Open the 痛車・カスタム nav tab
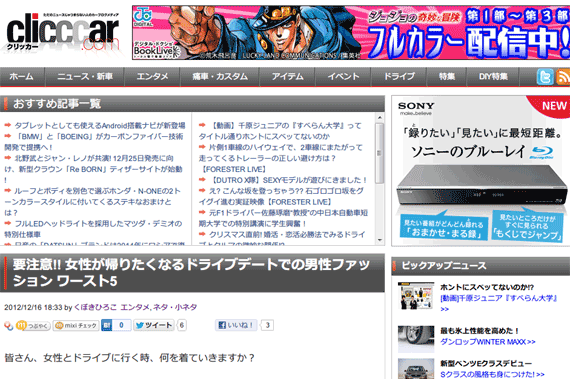The width and height of the screenshot is (570, 379). pos(220,77)
